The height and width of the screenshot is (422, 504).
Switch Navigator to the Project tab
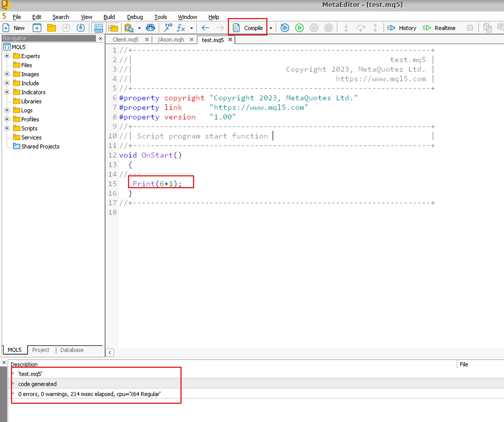pos(41,350)
